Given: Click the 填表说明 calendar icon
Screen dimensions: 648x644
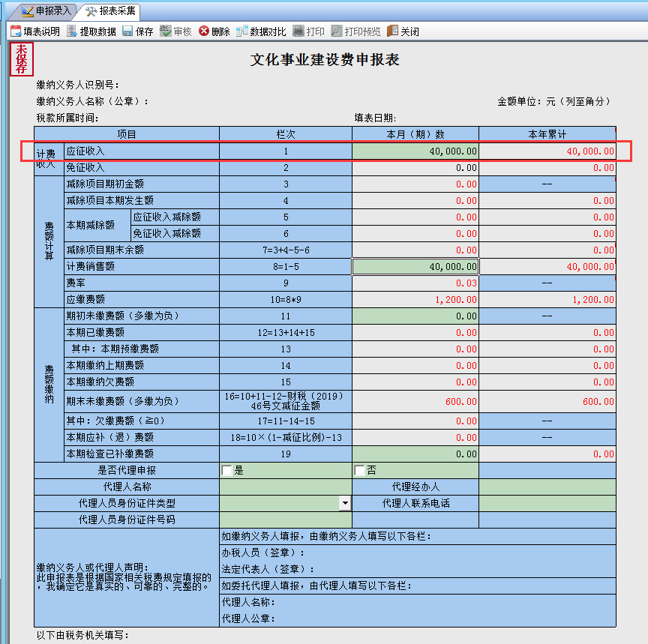Looking at the screenshot, I should pyautogui.click(x=16, y=31).
